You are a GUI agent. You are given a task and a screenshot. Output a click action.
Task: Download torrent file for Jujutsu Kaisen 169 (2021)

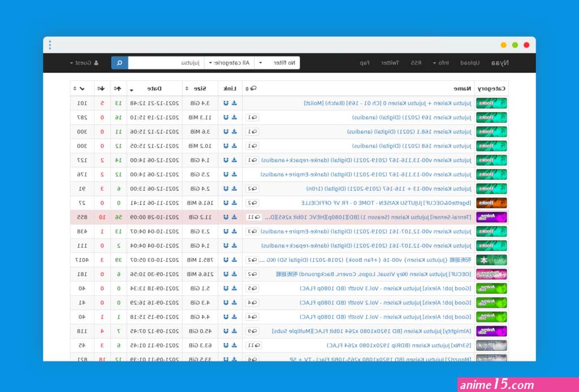click(234, 118)
